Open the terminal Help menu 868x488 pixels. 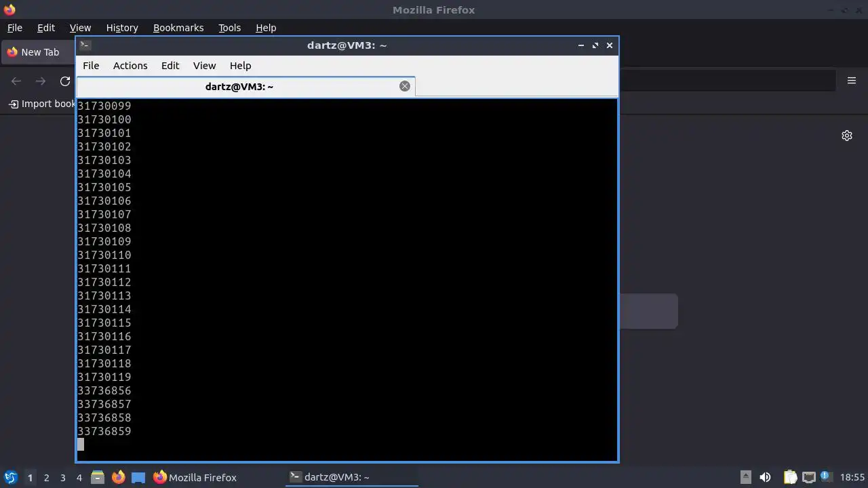pyautogui.click(x=241, y=66)
